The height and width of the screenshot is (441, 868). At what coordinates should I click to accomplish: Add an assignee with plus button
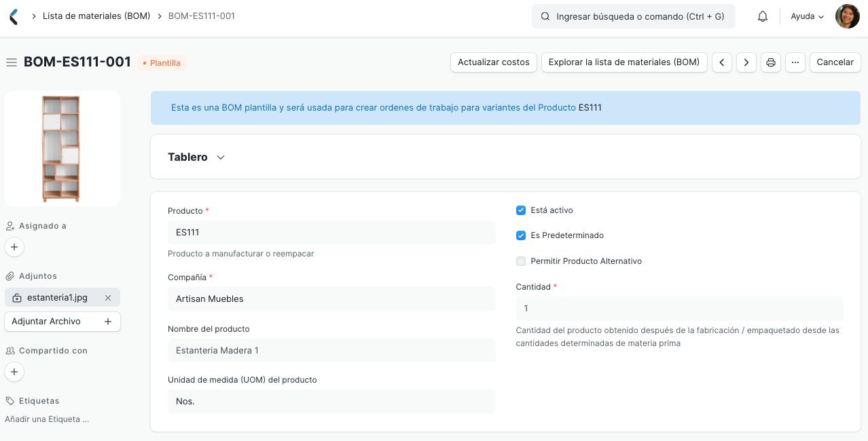(14, 247)
